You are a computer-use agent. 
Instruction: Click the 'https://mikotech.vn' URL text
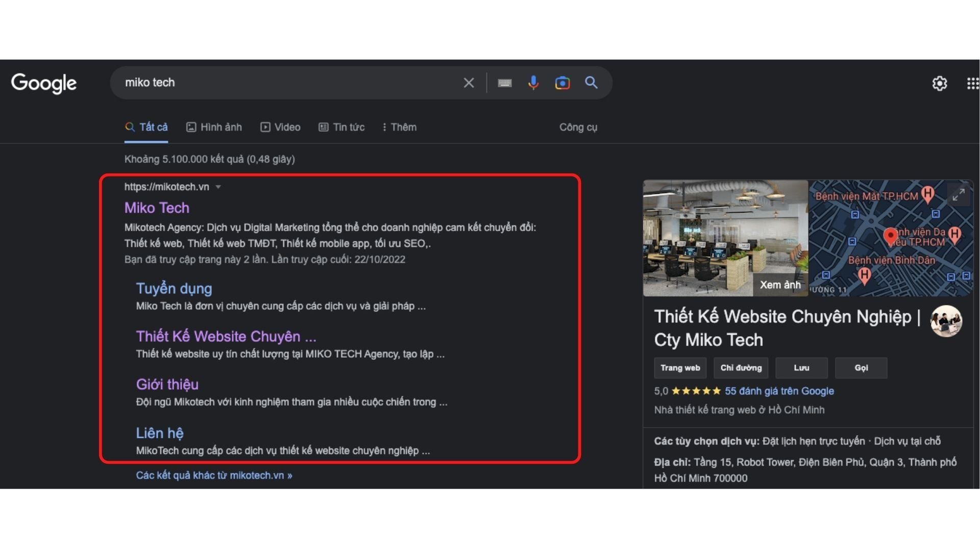(166, 187)
